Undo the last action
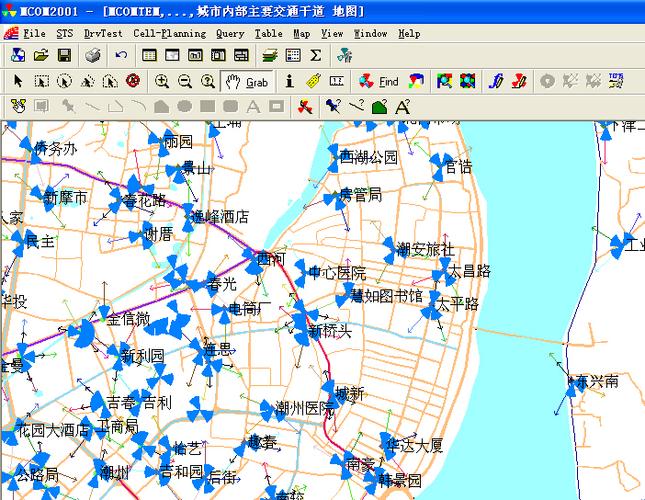The height and width of the screenshot is (500, 645). click(x=121, y=55)
